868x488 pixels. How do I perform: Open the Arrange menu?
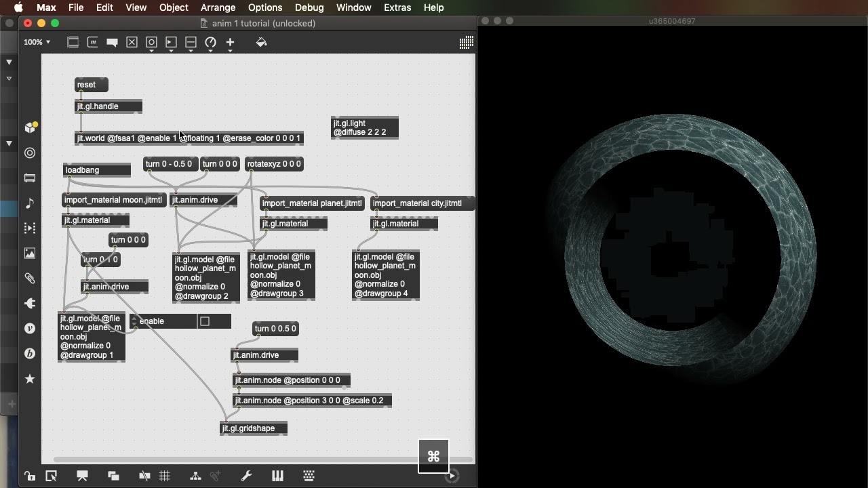coord(218,7)
